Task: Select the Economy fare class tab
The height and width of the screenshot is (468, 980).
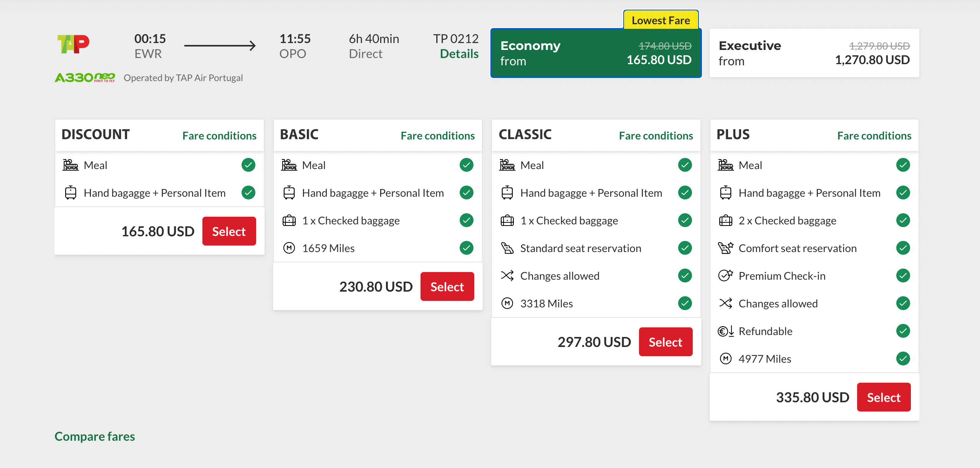Action: (x=596, y=53)
